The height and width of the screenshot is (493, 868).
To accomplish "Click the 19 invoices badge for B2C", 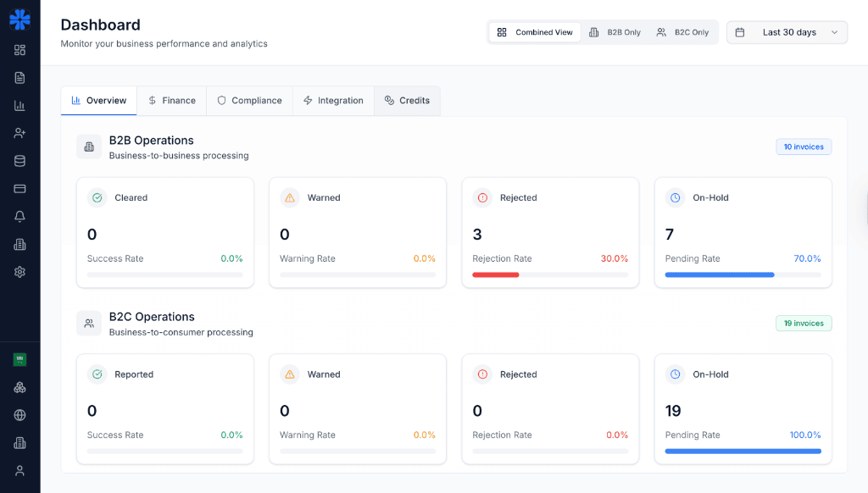I will 803,323.
